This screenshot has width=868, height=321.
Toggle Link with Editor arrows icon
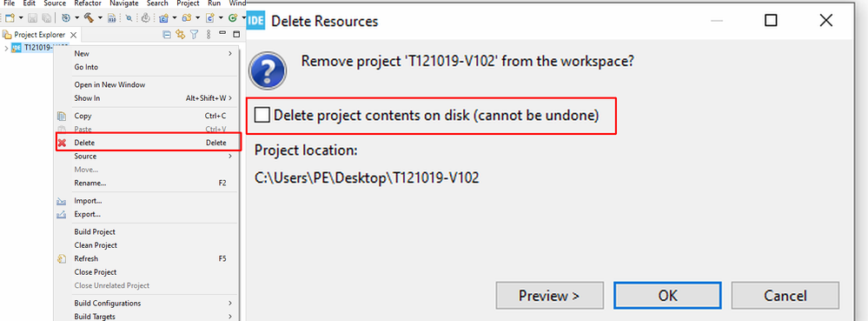[180, 35]
